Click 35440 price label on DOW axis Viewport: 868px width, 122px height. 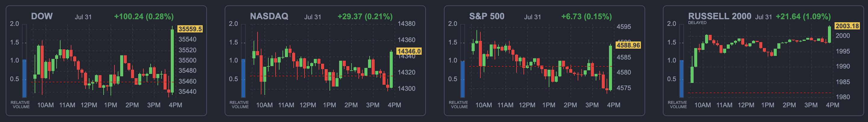(x=187, y=91)
